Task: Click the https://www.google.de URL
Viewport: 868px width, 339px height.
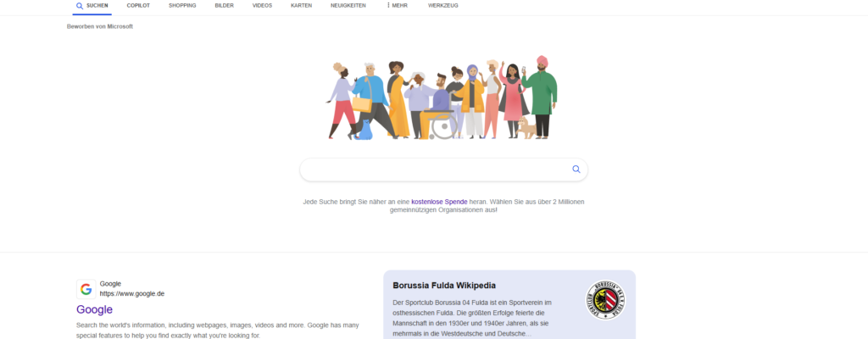Action: (131, 293)
